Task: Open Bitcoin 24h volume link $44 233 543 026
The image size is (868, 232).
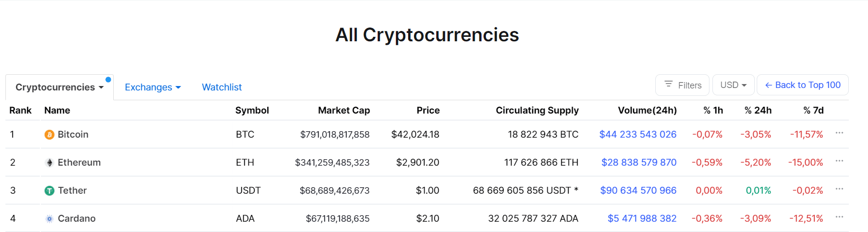Action: click(638, 135)
